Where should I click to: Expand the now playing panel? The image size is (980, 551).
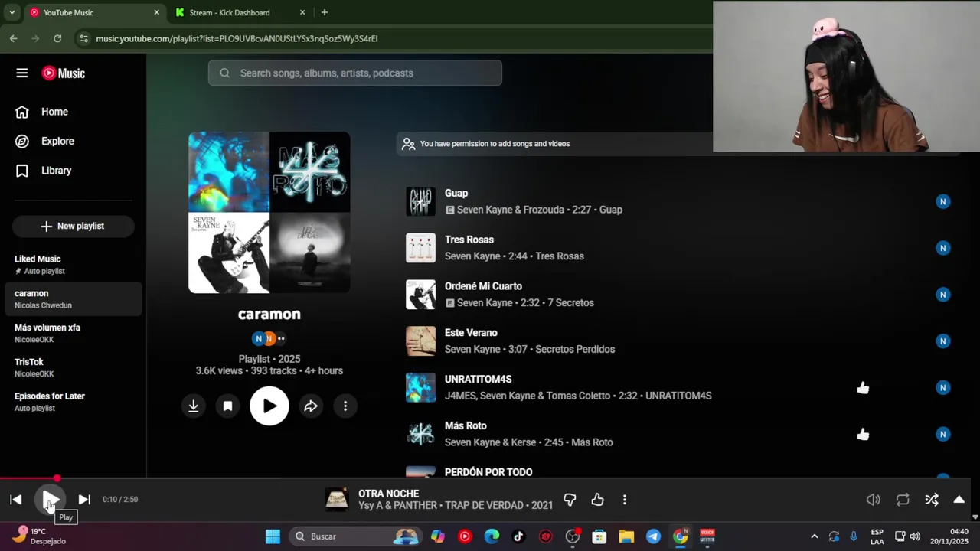(x=959, y=500)
